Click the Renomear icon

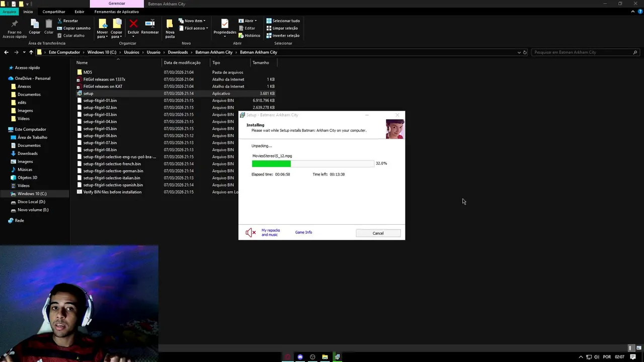[x=150, y=24]
